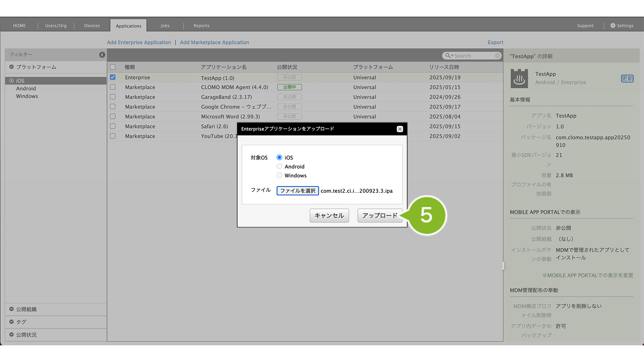
Task: Click the TestApp Android app icon
Action: 519,79
